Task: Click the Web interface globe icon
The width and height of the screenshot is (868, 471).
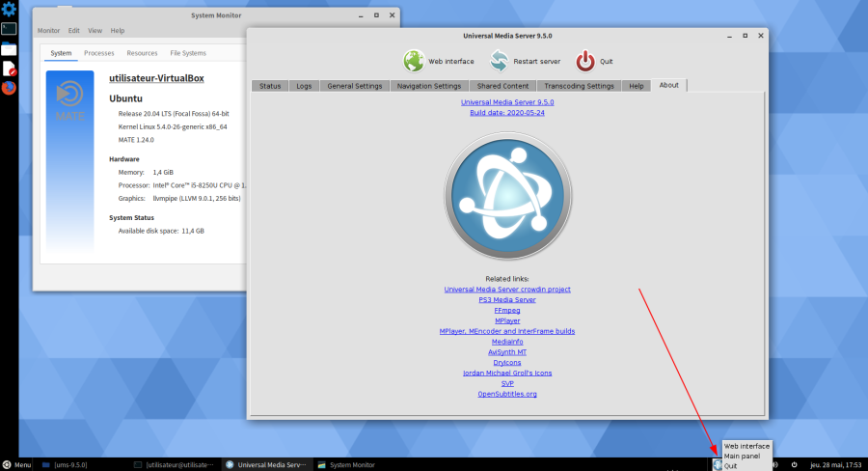Action: coord(414,61)
